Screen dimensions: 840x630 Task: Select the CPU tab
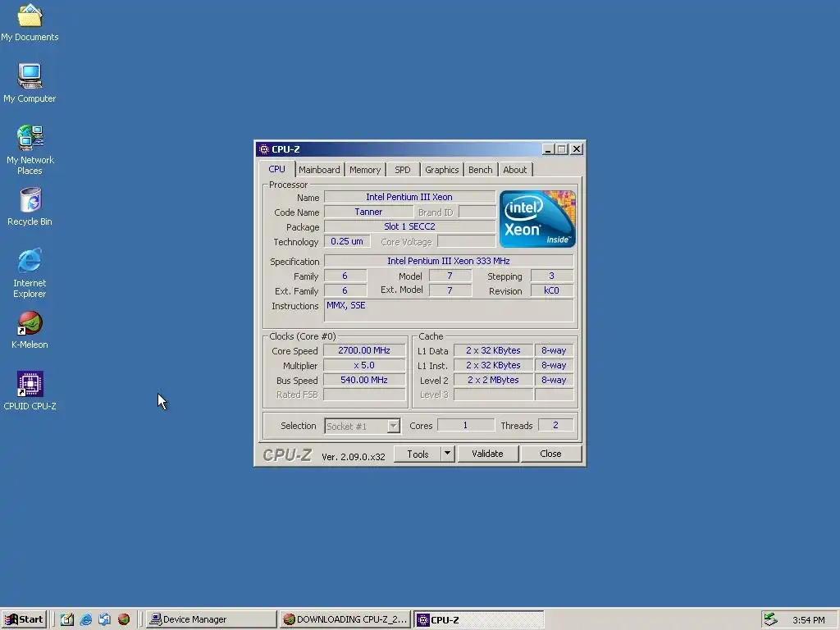click(x=277, y=169)
